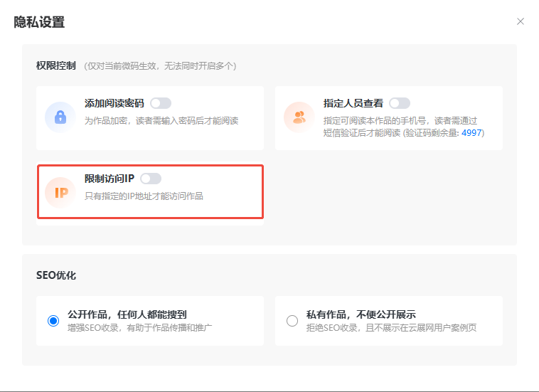Click the description 只有指定的IP地址才能访问作品
The image size is (539, 392).
[x=144, y=196]
